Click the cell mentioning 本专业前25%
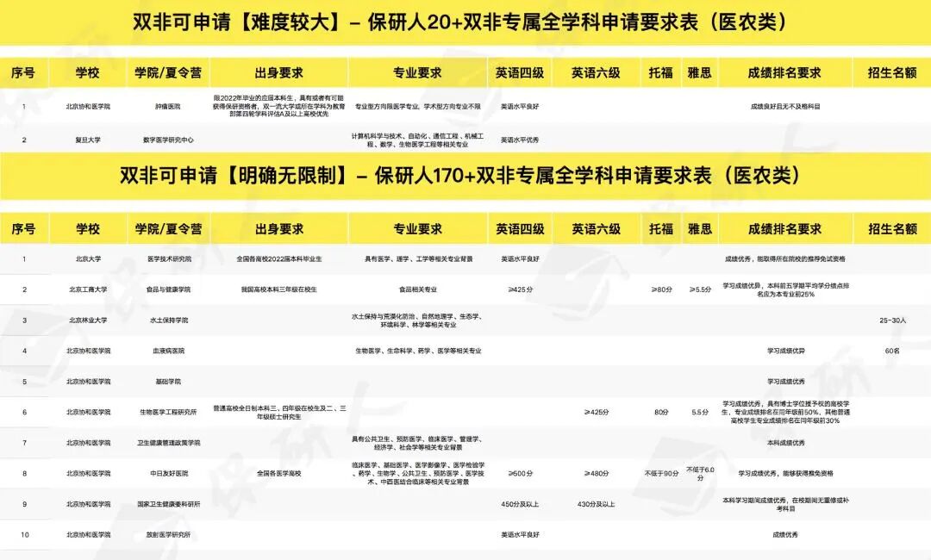The image size is (931, 560). click(x=785, y=289)
